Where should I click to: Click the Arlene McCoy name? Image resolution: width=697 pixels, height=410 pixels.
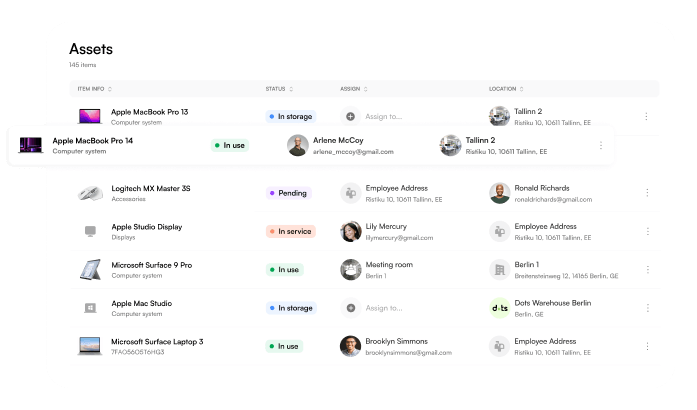pos(338,141)
